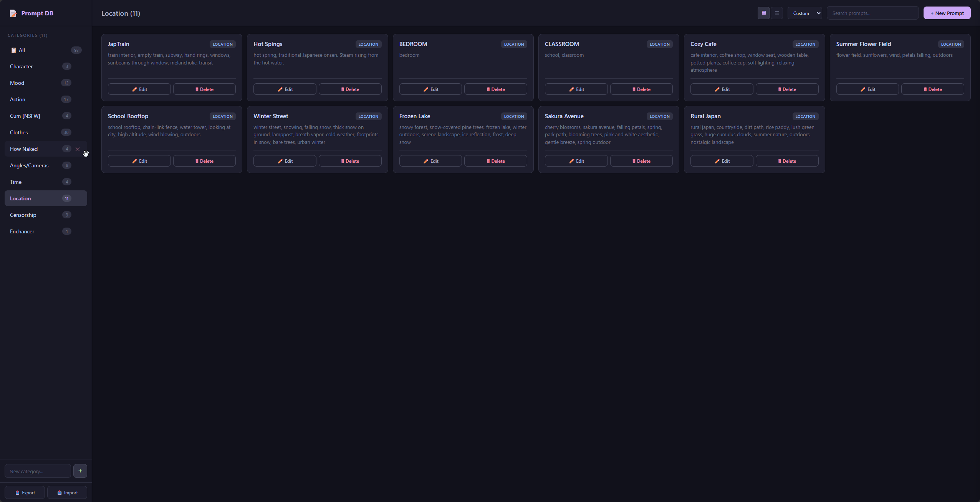980x502 pixels.
Task: Select the Location category
Action: [46, 198]
